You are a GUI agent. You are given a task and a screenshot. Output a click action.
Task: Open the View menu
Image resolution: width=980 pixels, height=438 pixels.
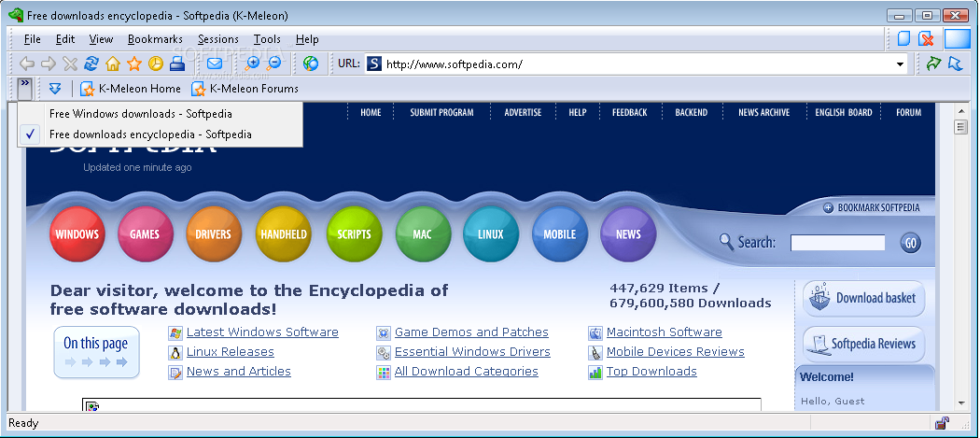tap(101, 39)
